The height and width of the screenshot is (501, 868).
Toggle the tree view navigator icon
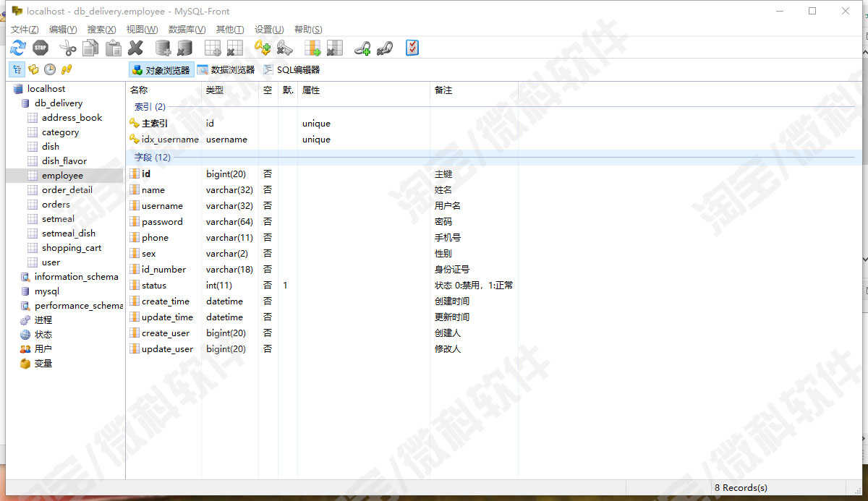tap(17, 69)
